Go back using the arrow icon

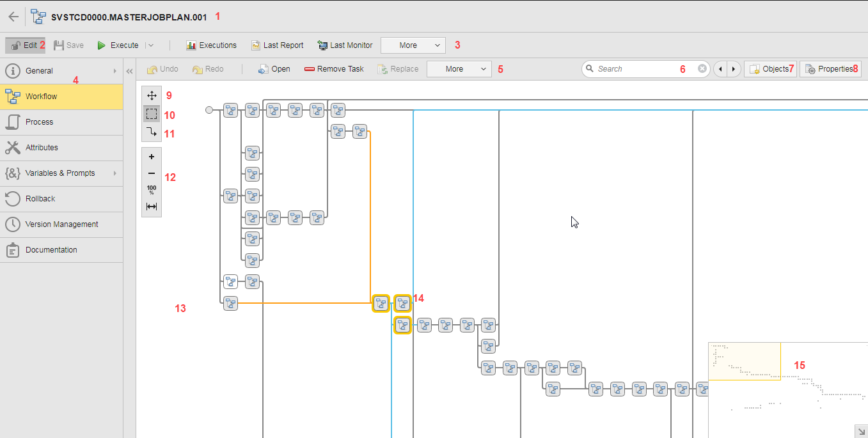pos(13,17)
